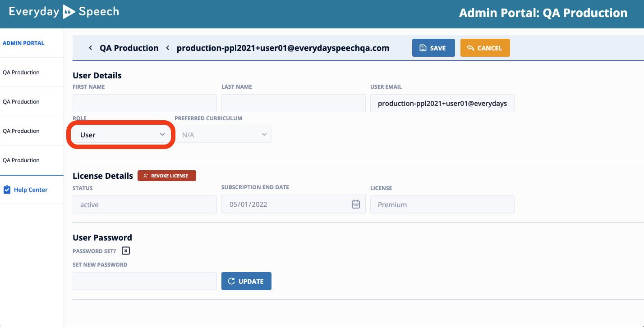
Task: Click the License field showing Premium
Action: (442, 204)
